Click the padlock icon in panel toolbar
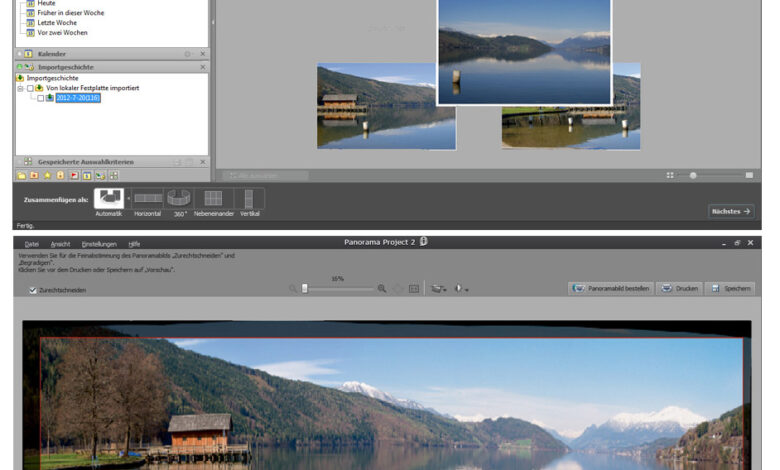This screenshot has width=780, height=470. click(60, 176)
